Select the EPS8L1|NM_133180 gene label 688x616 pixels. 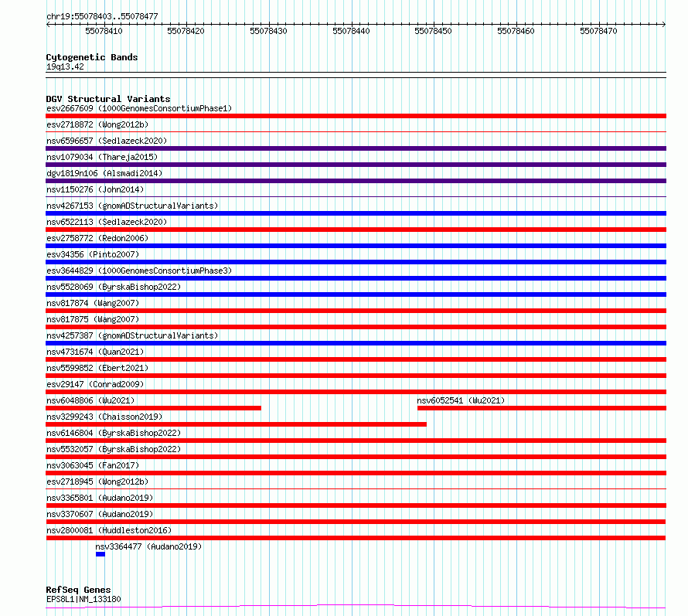[x=83, y=599]
